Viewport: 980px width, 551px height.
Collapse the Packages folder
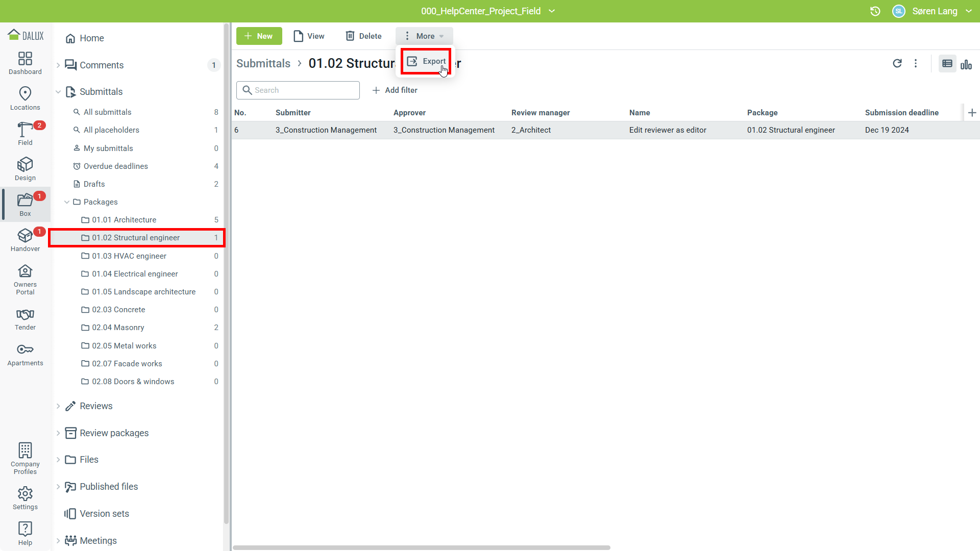pyautogui.click(x=67, y=202)
